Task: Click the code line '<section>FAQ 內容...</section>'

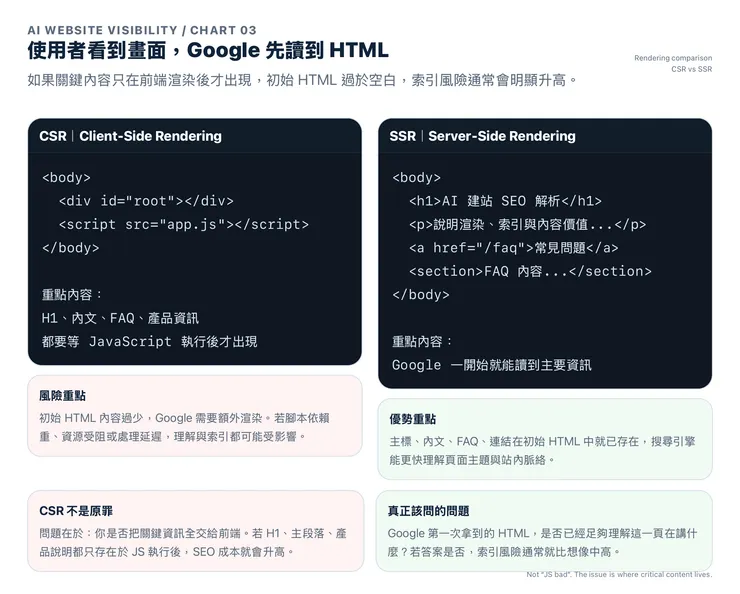Action: click(530, 271)
